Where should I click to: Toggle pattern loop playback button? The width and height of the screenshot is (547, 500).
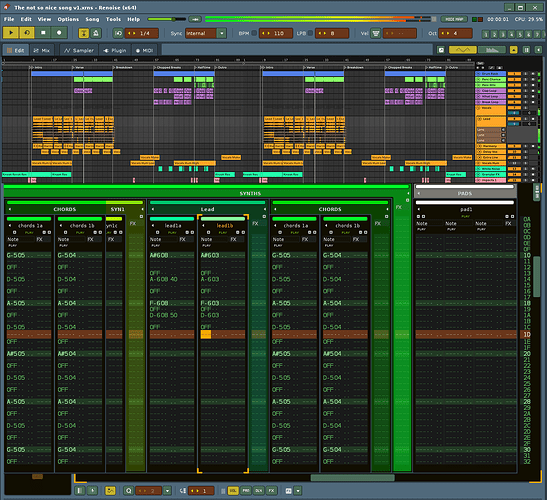(x=27, y=33)
